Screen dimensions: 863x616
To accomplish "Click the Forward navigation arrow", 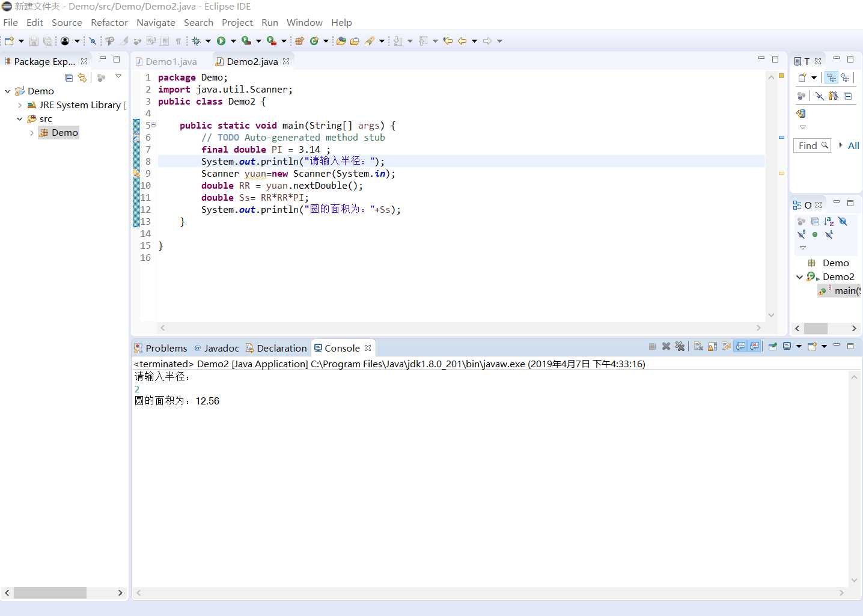I will [x=487, y=41].
